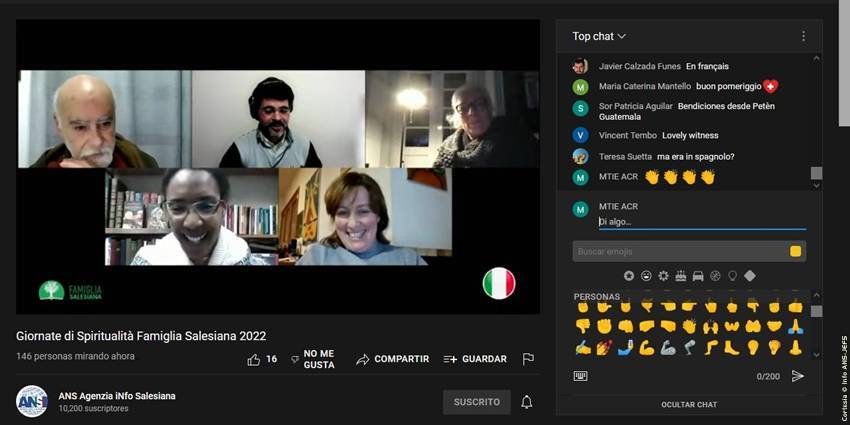
Task: Click the '146 personas mirando ahora' text
Action: pos(75,356)
